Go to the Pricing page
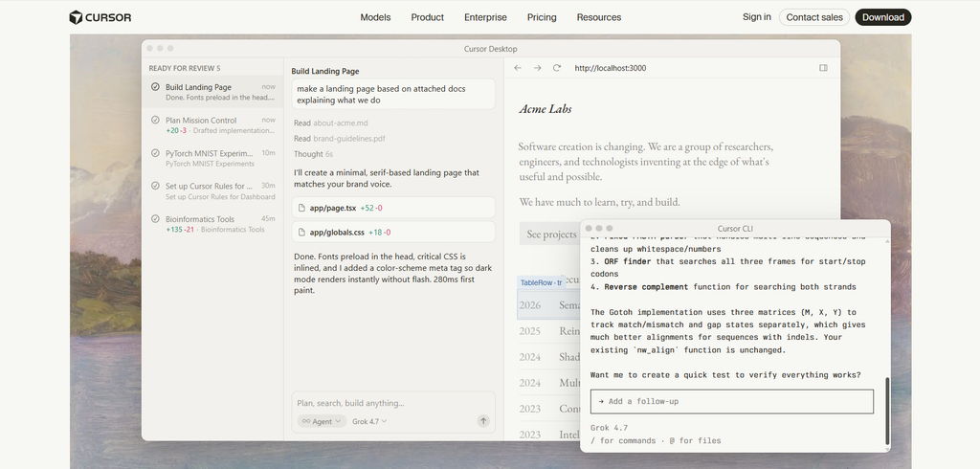Image resolution: width=980 pixels, height=469 pixels. pyautogui.click(x=542, y=17)
